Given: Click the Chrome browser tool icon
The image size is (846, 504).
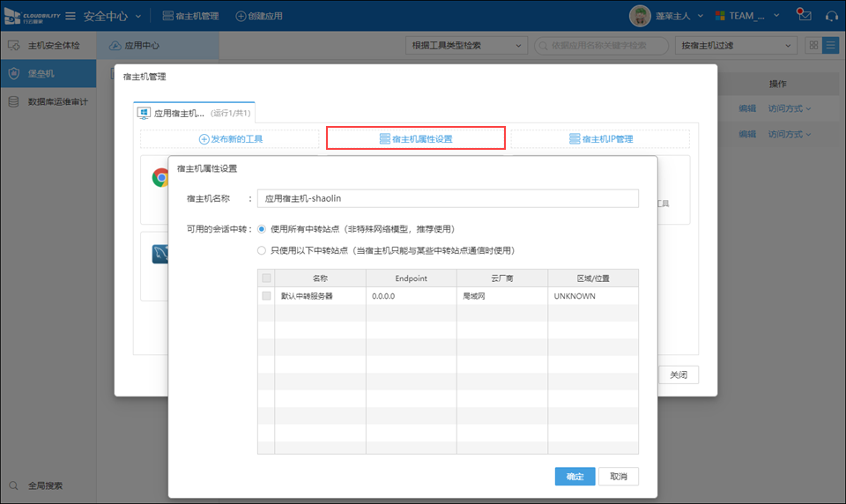Looking at the screenshot, I should [x=160, y=178].
